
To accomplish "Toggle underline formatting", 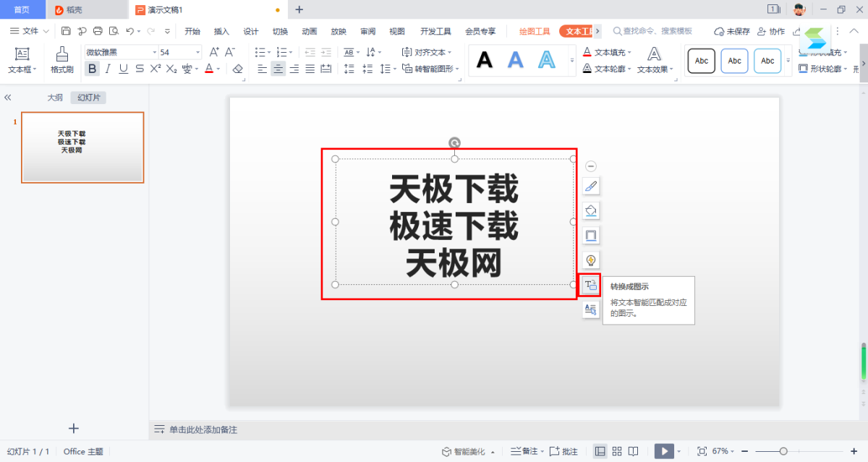I will click(x=124, y=69).
